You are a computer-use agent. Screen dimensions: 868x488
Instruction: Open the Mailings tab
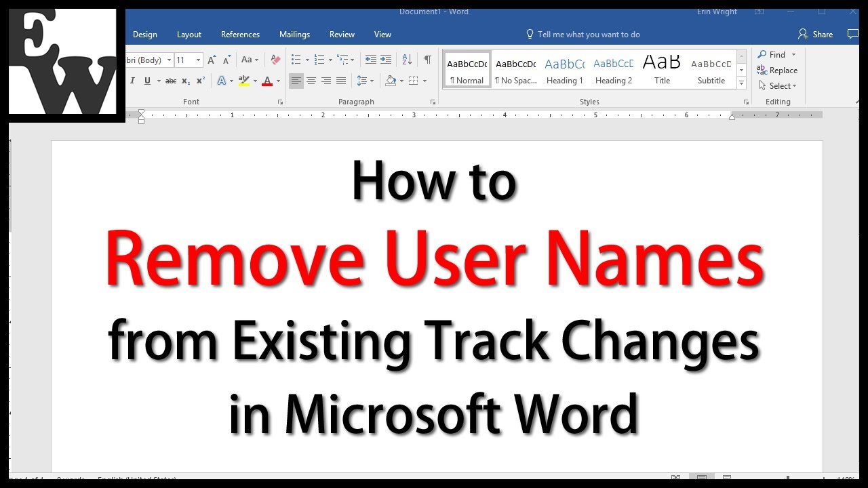coord(294,34)
